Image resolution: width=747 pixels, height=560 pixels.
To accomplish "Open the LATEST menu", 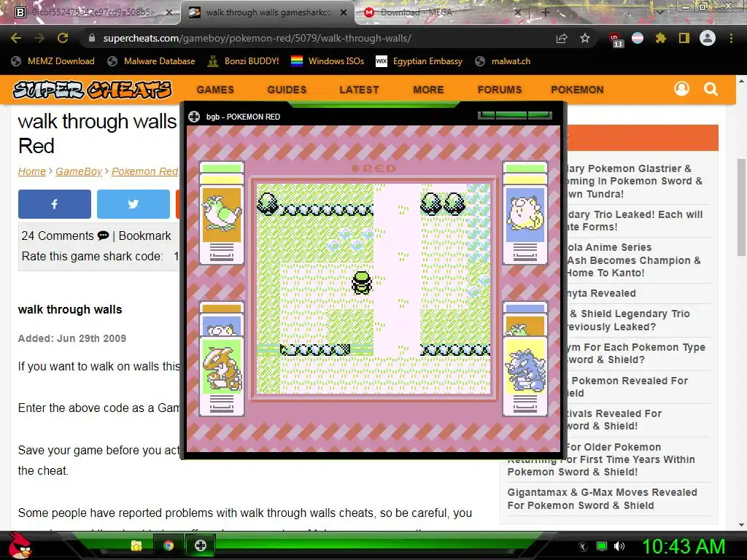I will pos(359,90).
